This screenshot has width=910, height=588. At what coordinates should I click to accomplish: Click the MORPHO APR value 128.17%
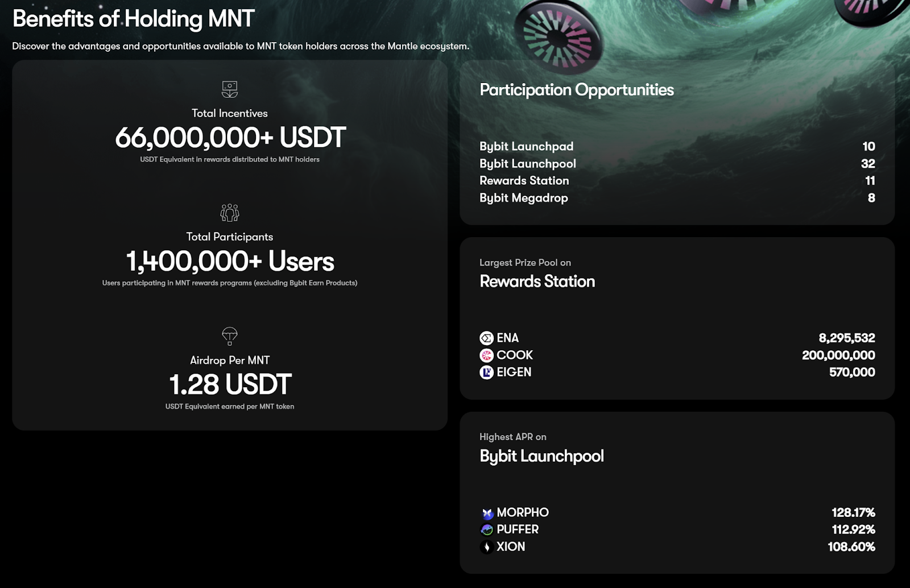point(853,513)
